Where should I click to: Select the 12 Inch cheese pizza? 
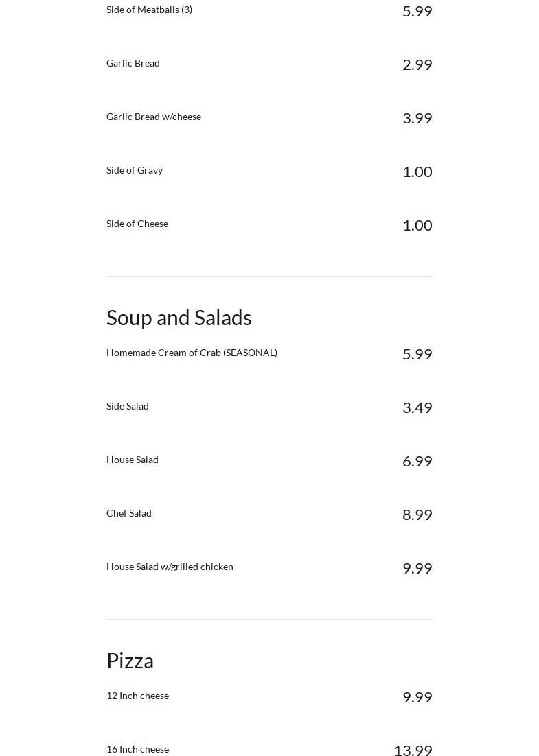137,696
